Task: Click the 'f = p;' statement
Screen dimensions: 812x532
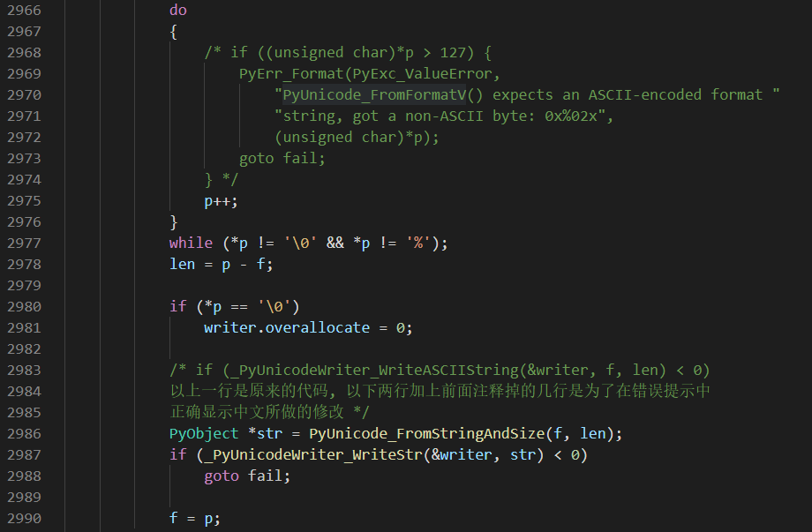Action: pyautogui.click(x=195, y=518)
